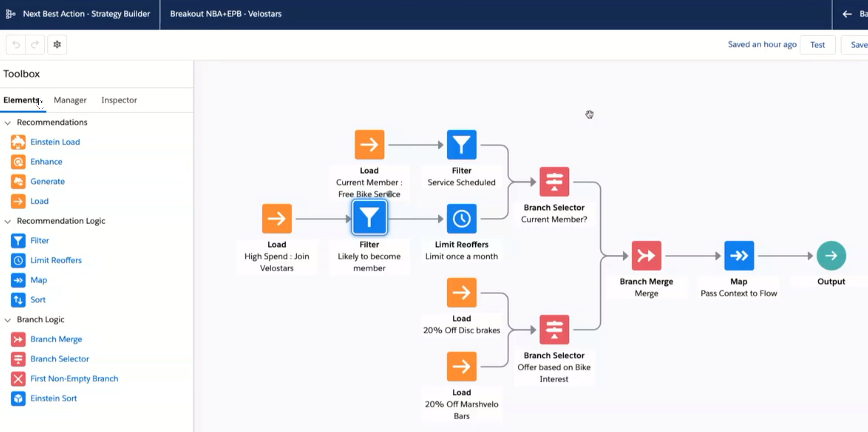Open the Inspector tab

tap(119, 100)
